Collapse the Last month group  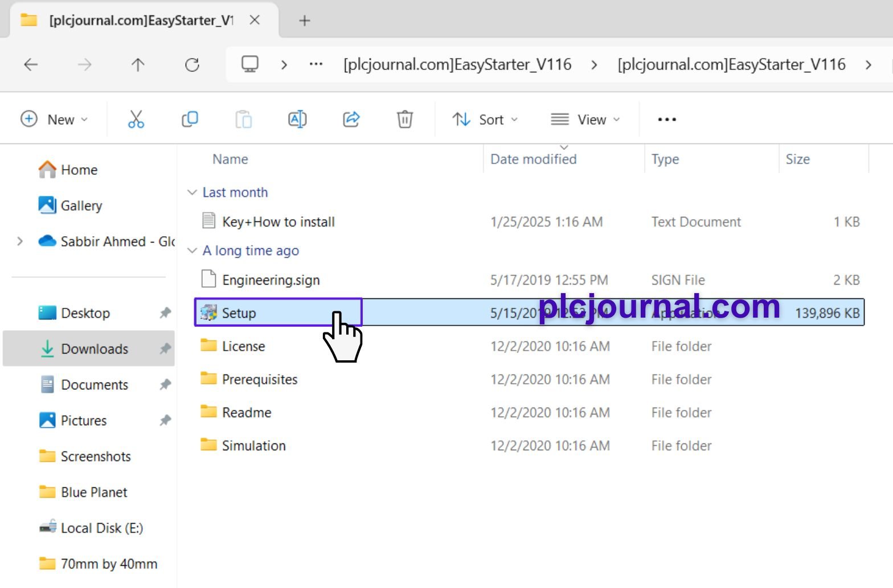(192, 192)
